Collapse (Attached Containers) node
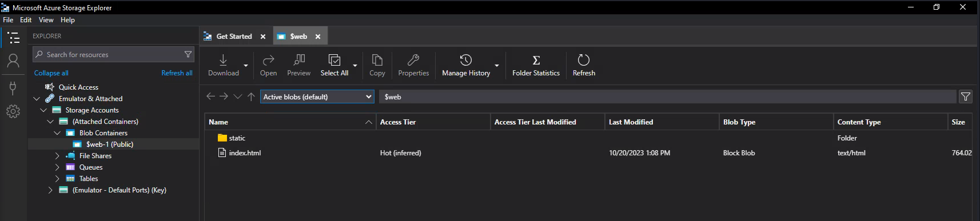The height and width of the screenshot is (221, 980). tap(50, 122)
